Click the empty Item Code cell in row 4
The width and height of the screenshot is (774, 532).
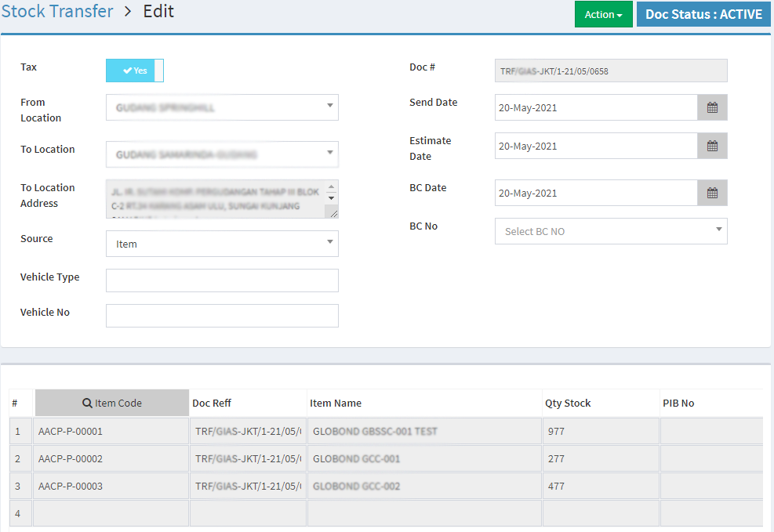coord(111,513)
